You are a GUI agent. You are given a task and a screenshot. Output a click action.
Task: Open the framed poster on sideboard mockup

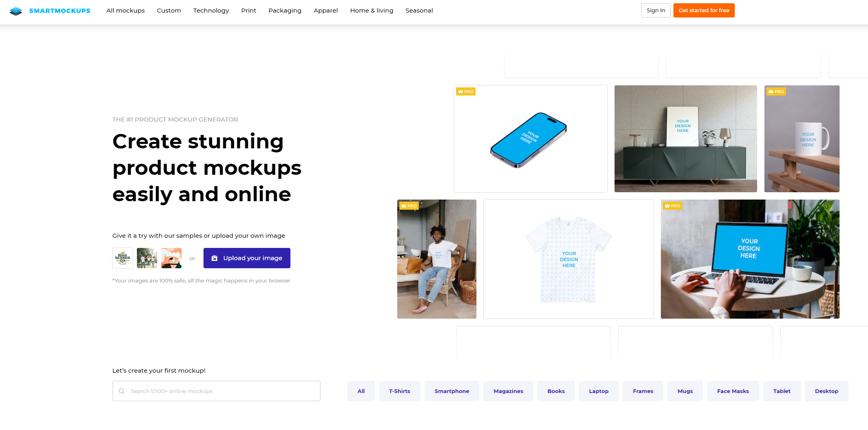click(x=686, y=139)
